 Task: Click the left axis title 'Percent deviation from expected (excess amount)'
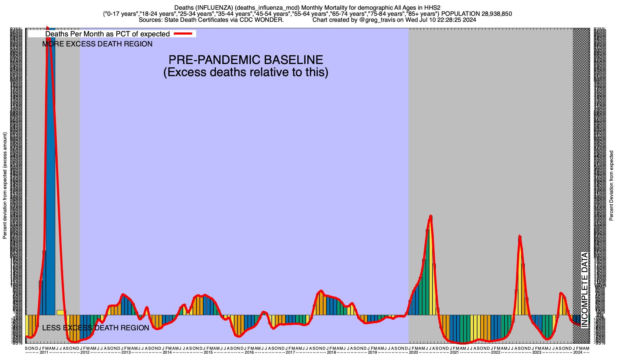5,185
